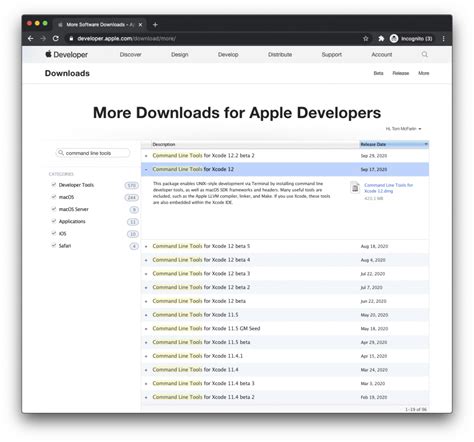Toggle Safari category checkbox

click(x=54, y=246)
